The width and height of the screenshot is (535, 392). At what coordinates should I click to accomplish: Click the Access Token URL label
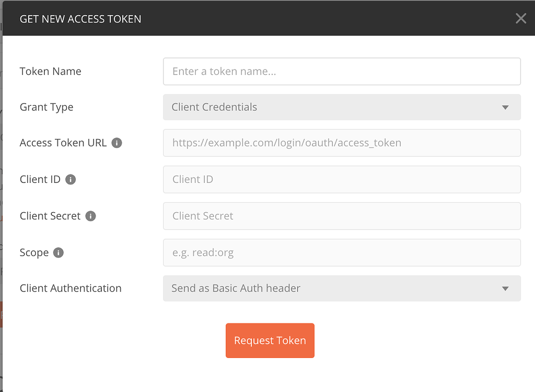click(x=63, y=143)
